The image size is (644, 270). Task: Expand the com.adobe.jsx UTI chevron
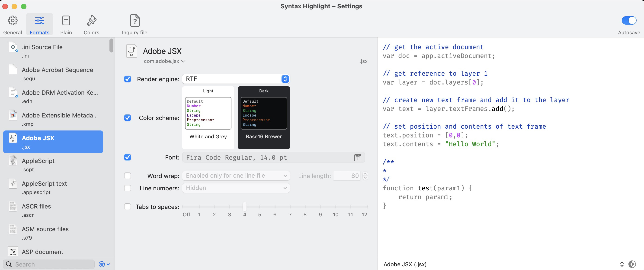[183, 61]
